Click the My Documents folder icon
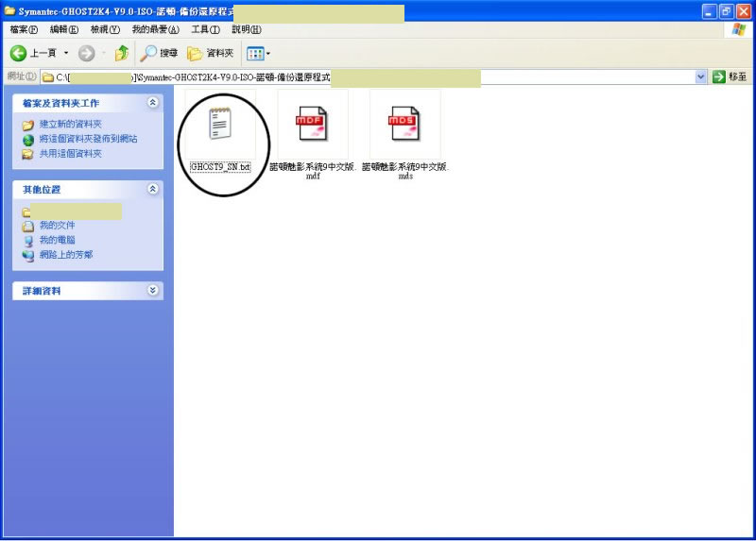Image resolution: width=756 pixels, height=541 pixels. coord(28,226)
